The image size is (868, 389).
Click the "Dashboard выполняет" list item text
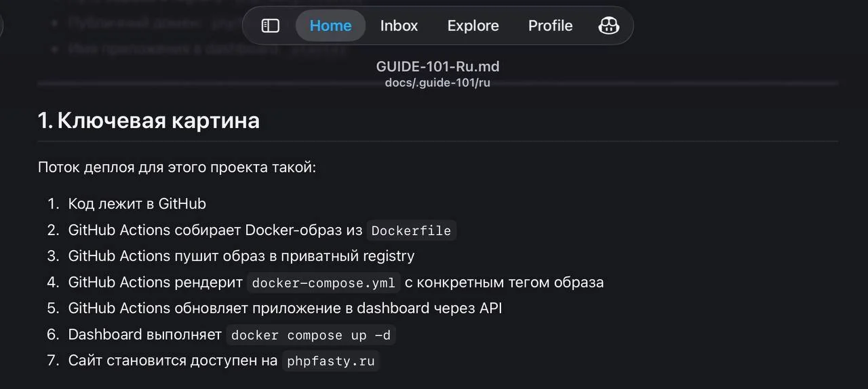(144, 335)
